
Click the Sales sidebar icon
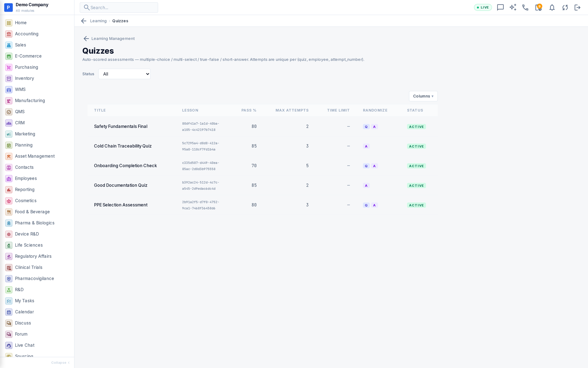coord(9,45)
